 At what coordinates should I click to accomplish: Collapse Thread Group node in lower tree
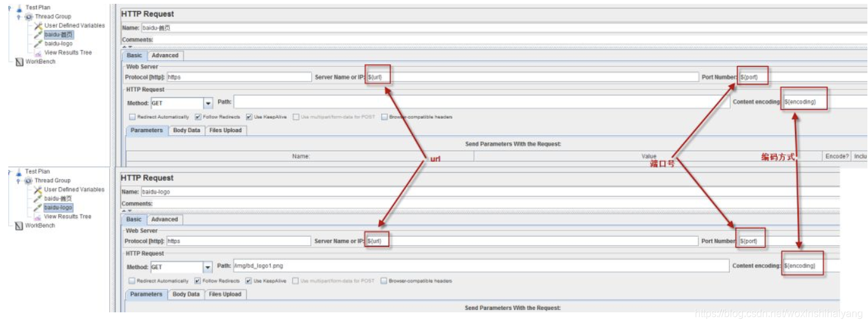point(19,180)
